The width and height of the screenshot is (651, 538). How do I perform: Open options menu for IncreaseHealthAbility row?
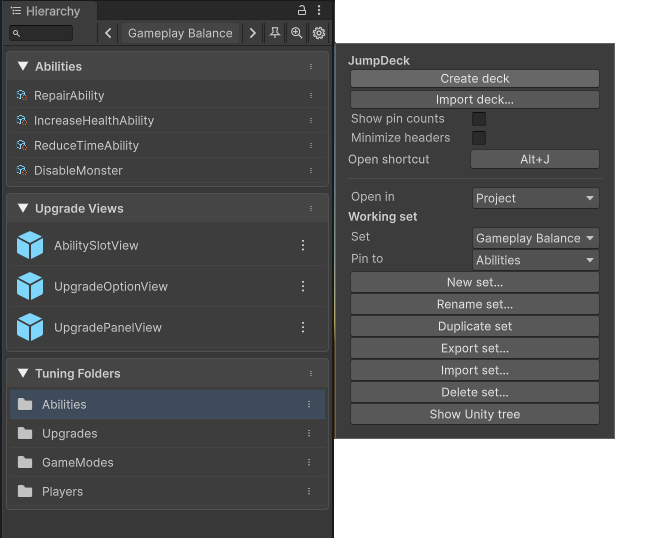(x=311, y=120)
